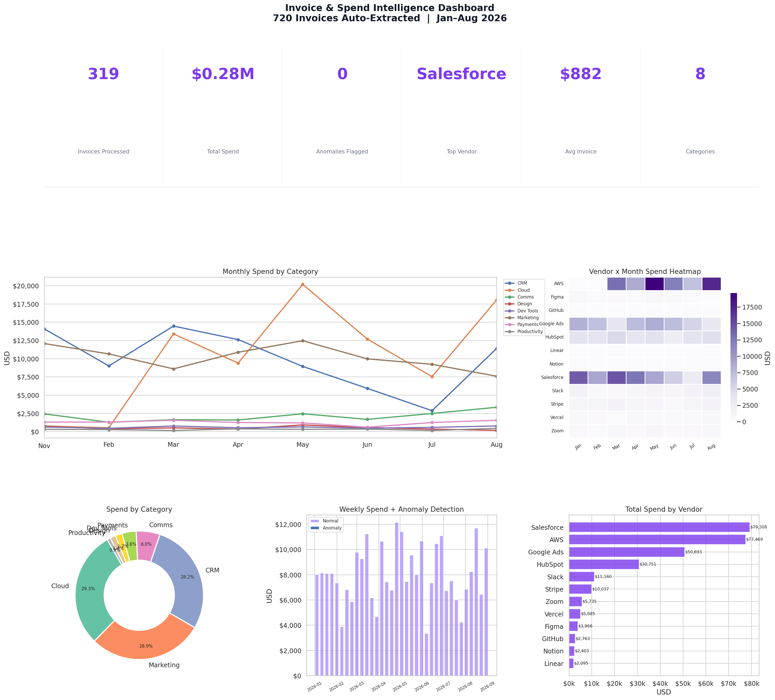Click the $0.28M Total Spend value
775x700 pixels.
coord(223,74)
